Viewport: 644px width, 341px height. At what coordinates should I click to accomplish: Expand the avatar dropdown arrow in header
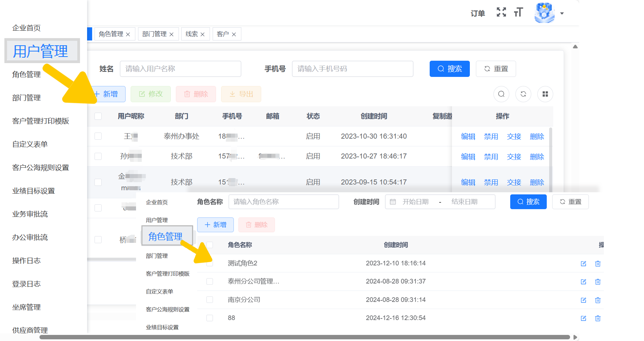(562, 13)
